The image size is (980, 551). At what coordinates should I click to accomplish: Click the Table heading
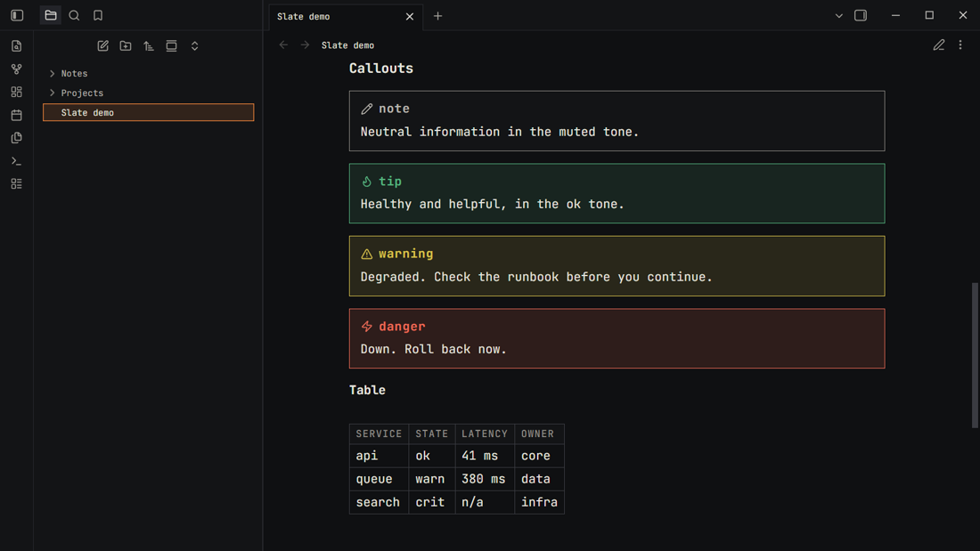click(367, 391)
